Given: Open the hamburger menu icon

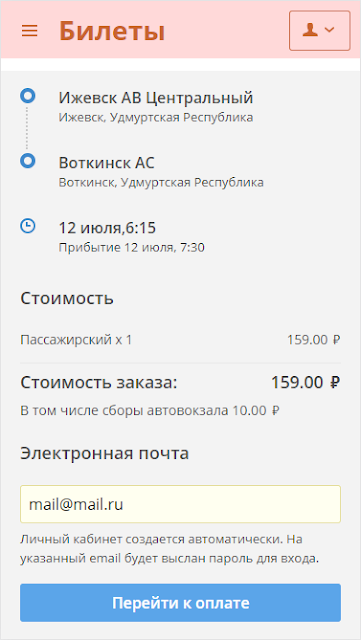Looking at the screenshot, I should coord(29,31).
